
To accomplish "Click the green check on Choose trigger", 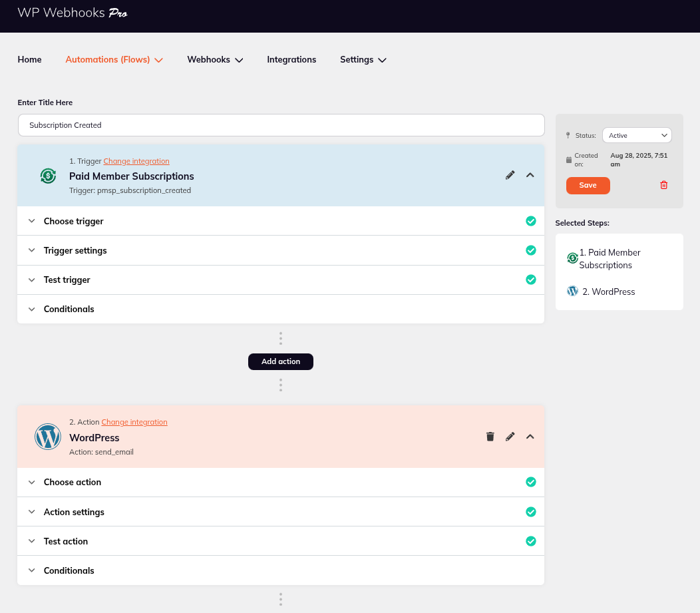I will pos(530,221).
